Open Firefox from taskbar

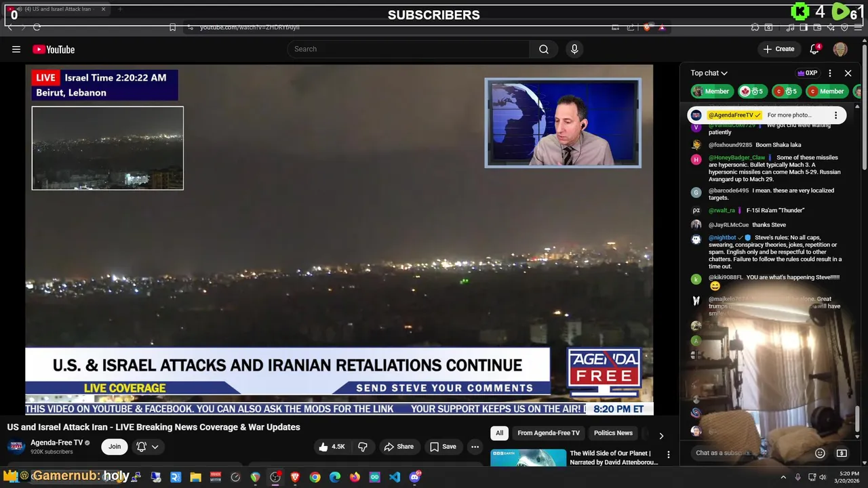(x=355, y=477)
